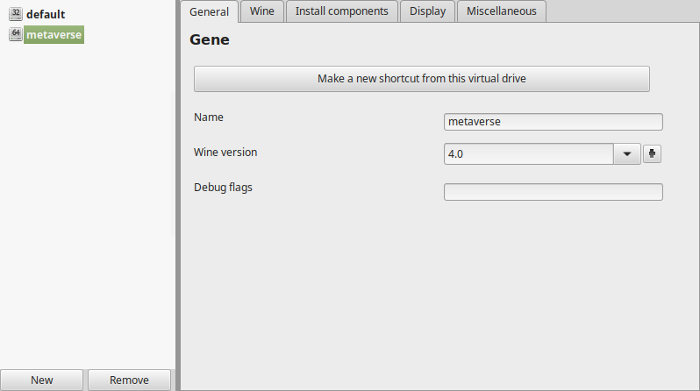Screen dimensions: 700x391
Task: Click the 64-bit icon beside metaverse
Action: coord(16,34)
